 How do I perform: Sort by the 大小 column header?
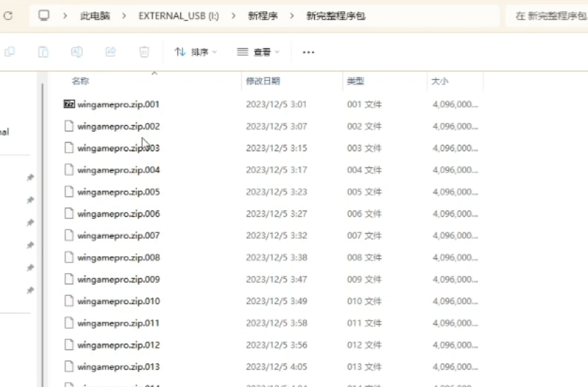(439, 82)
